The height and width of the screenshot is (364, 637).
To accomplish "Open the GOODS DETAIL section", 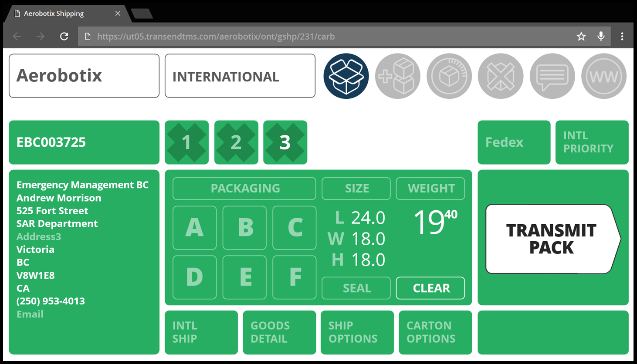I will [279, 332].
